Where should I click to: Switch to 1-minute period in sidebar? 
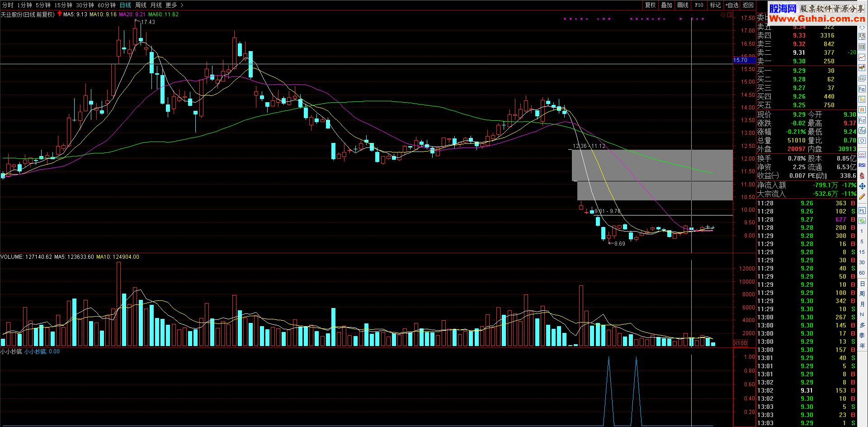(862, 231)
